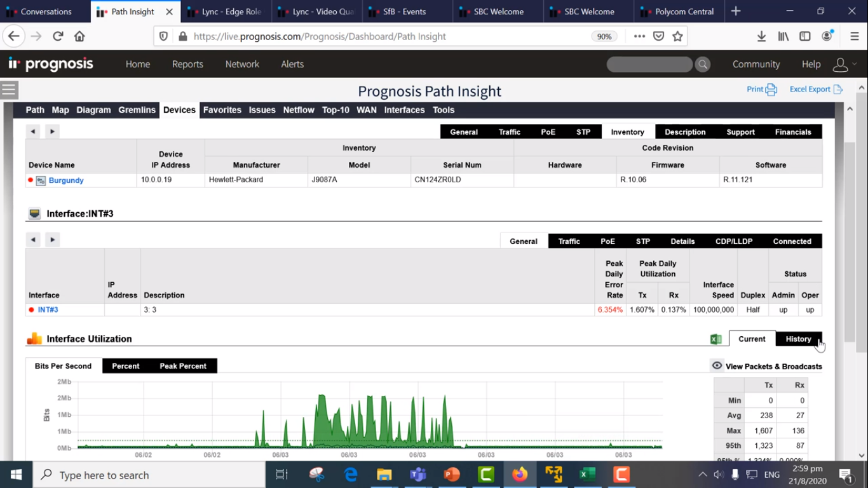Click the 6.354% peak error rate value
Image resolution: width=868 pixels, height=488 pixels.
(610, 310)
